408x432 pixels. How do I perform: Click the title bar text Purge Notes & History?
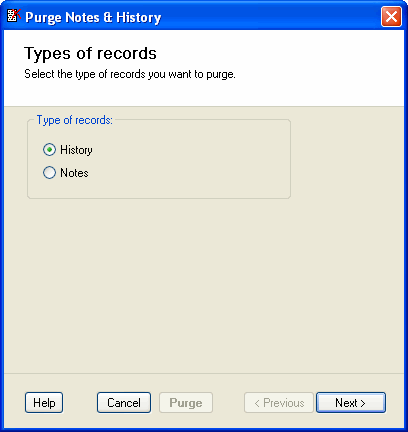tap(93, 17)
